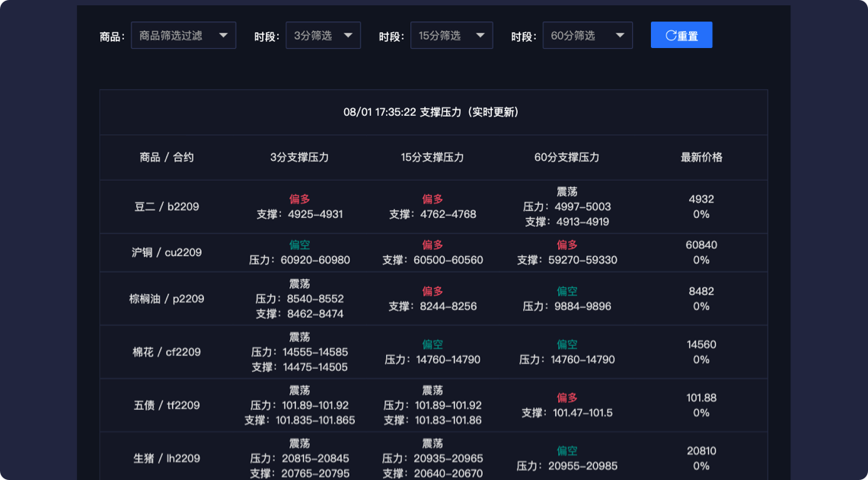The width and height of the screenshot is (868, 480).
Task: Click the 商品 / 合约 column header
Action: pyautogui.click(x=167, y=158)
